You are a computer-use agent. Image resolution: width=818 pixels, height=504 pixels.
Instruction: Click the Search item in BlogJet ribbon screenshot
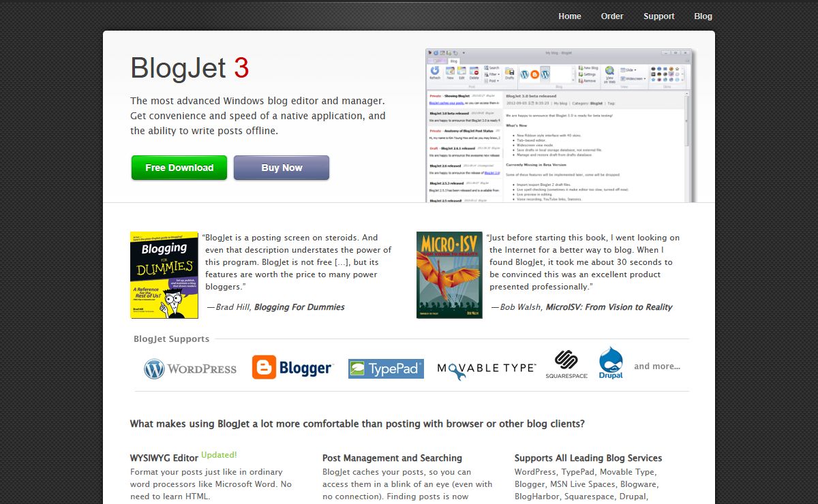click(491, 67)
